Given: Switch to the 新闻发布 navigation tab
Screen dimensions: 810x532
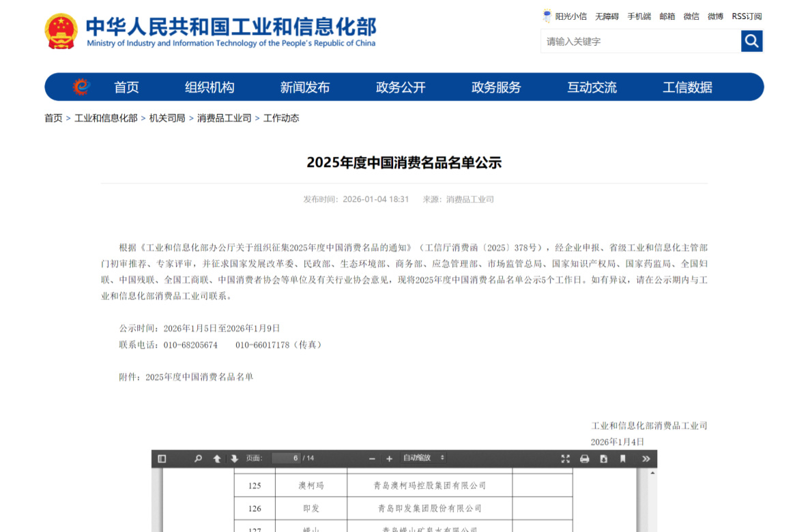Looking at the screenshot, I should 304,87.
